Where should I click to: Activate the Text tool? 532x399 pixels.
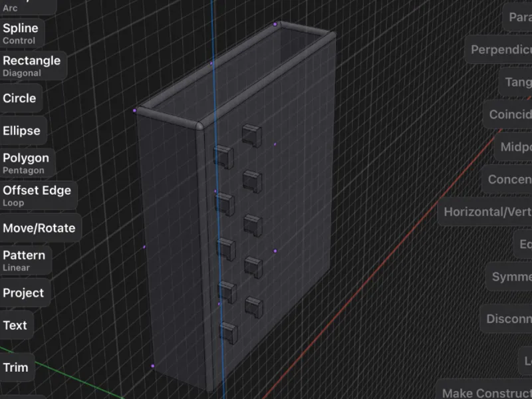point(16,325)
